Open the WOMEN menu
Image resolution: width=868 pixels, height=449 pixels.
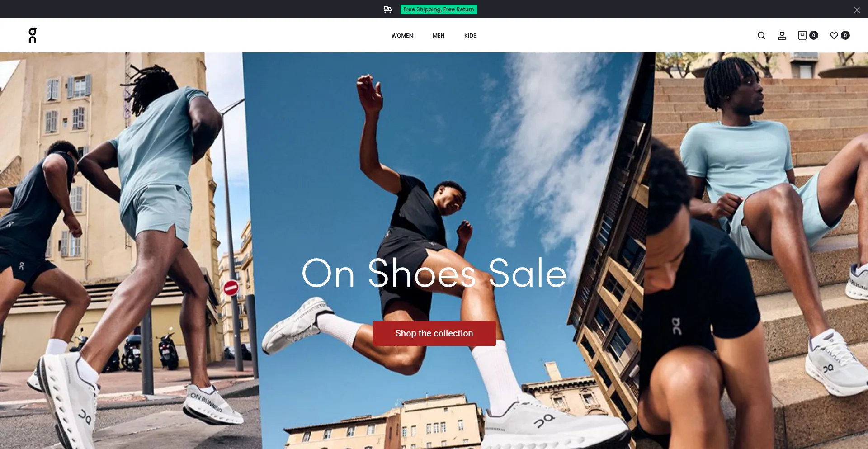402,35
